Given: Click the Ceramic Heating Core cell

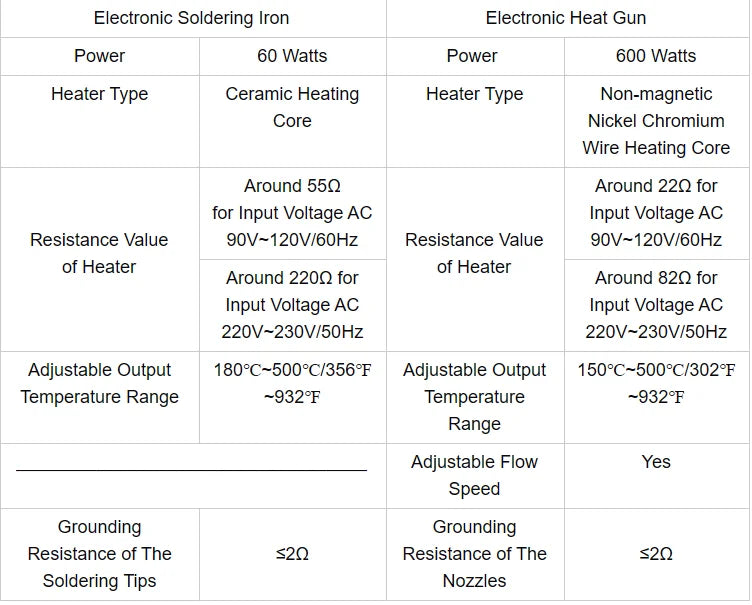Looking at the screenshot, I should coord(293,121).
